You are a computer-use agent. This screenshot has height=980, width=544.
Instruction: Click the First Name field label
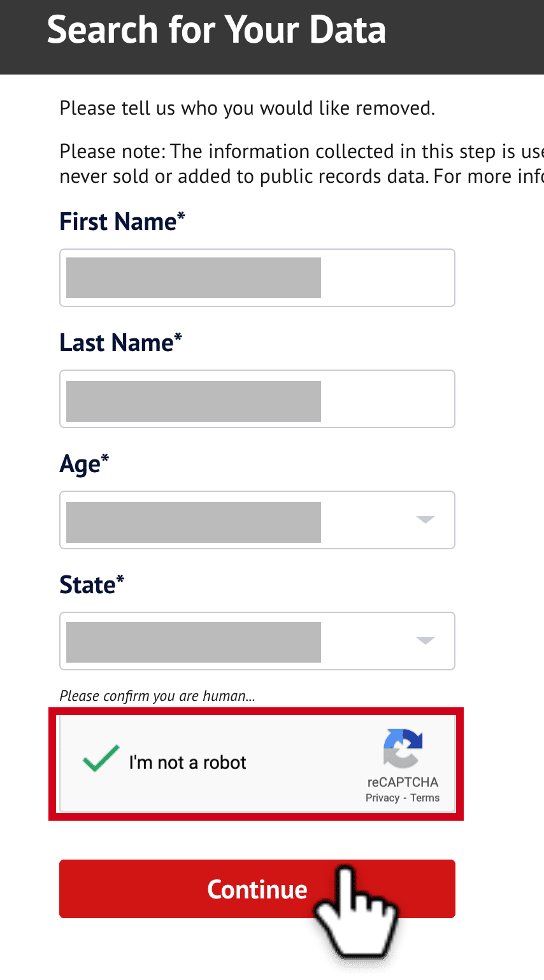(x=122, y=222)
